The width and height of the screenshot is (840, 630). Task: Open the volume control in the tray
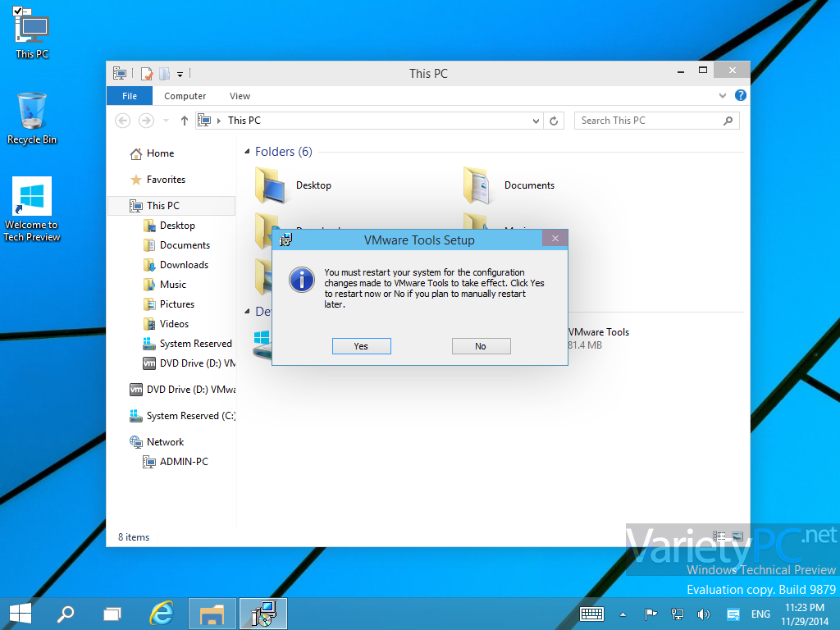coord(703,614)
